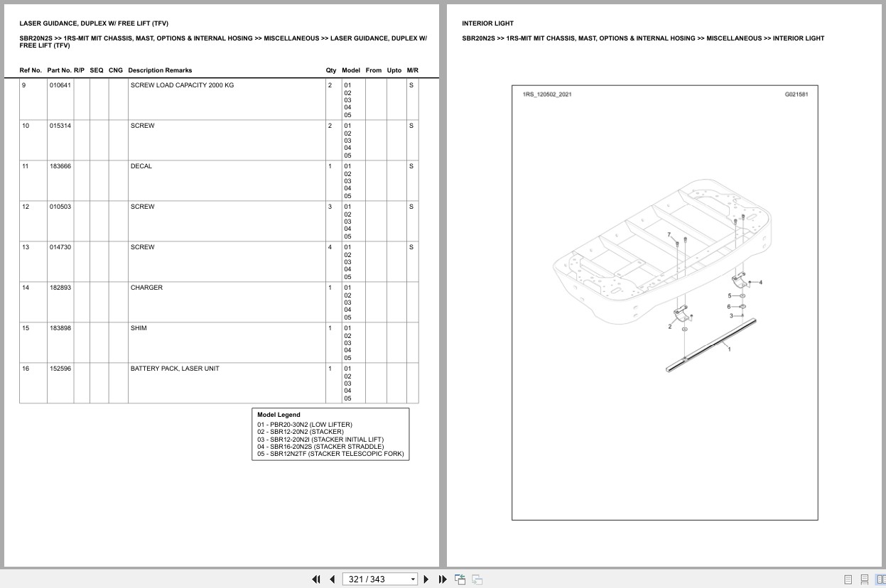
Task: Go to the first page
Action: tap(316, 579)
